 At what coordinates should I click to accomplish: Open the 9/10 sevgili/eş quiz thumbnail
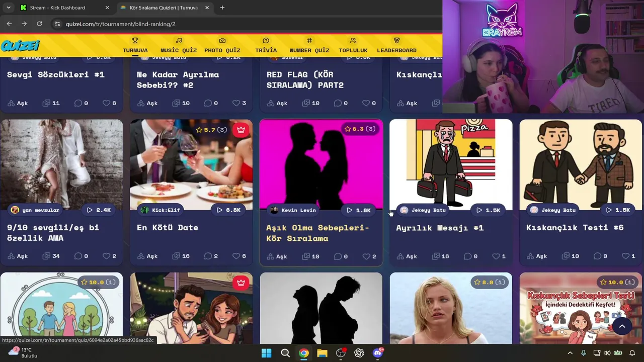(x=61, y=164)
